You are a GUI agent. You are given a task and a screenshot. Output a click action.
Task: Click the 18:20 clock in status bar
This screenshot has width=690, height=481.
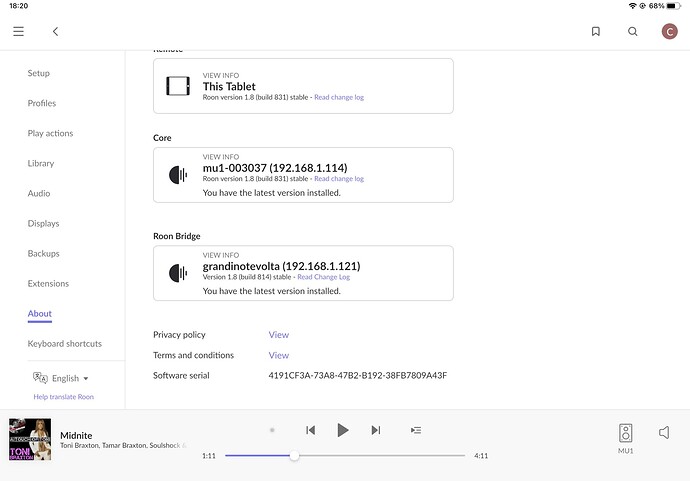(18, 6)
